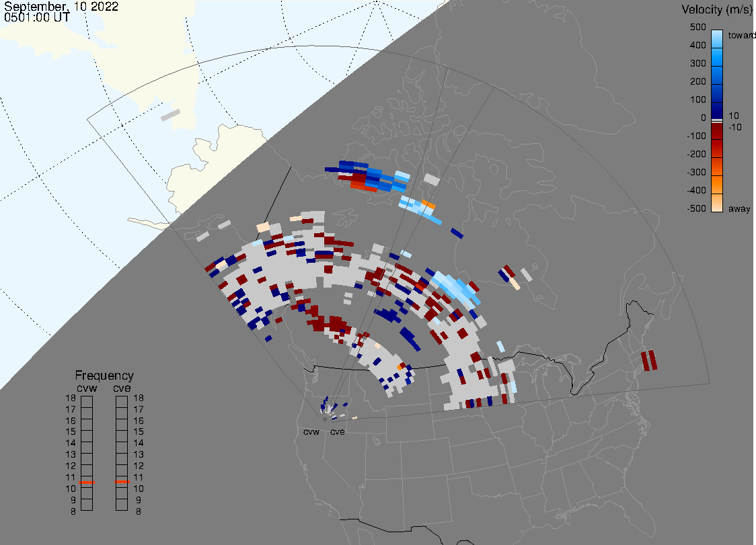Click the 'cvw' radar station label on map
The image size is (756, 545).
click(x=311, y=431)
